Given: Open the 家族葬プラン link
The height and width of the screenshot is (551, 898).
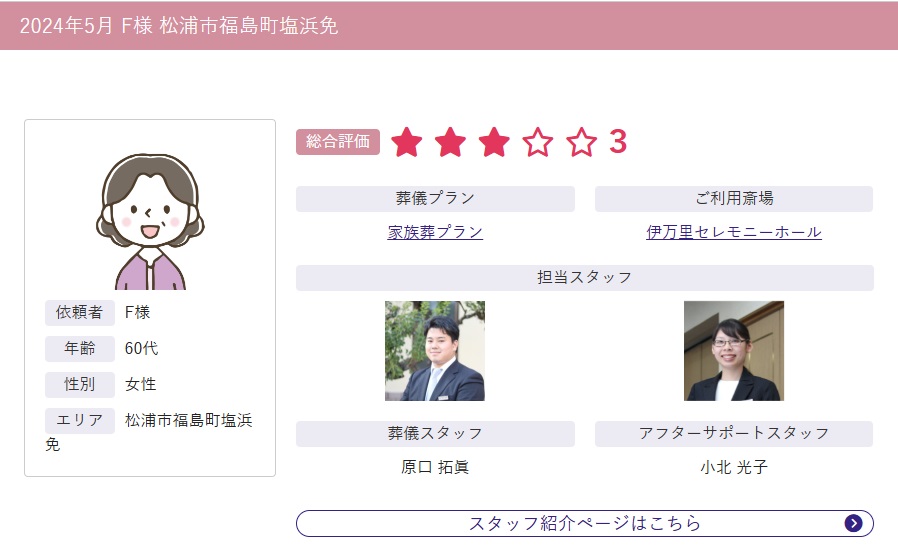Looking at the screenshot, I should pos(435,232).
